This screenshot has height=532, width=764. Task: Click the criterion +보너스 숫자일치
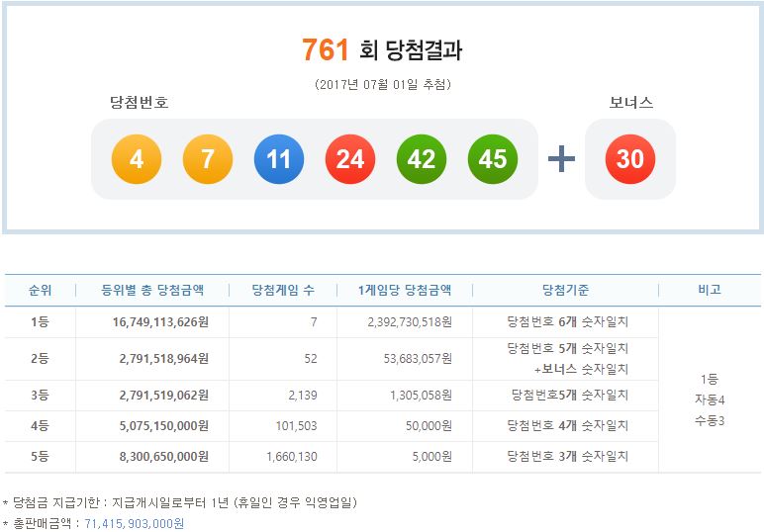(x=581, y=369)
